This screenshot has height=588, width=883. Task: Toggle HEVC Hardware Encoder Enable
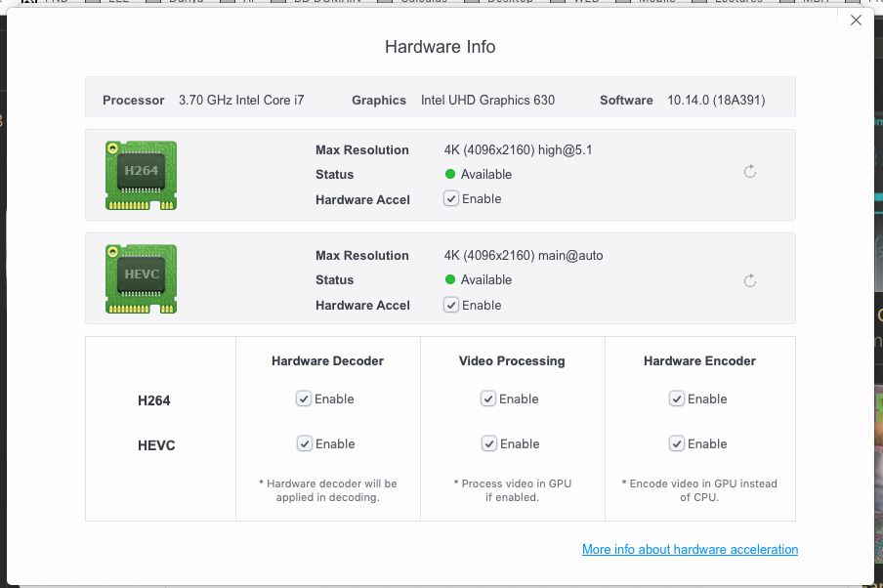pos(676,443)
